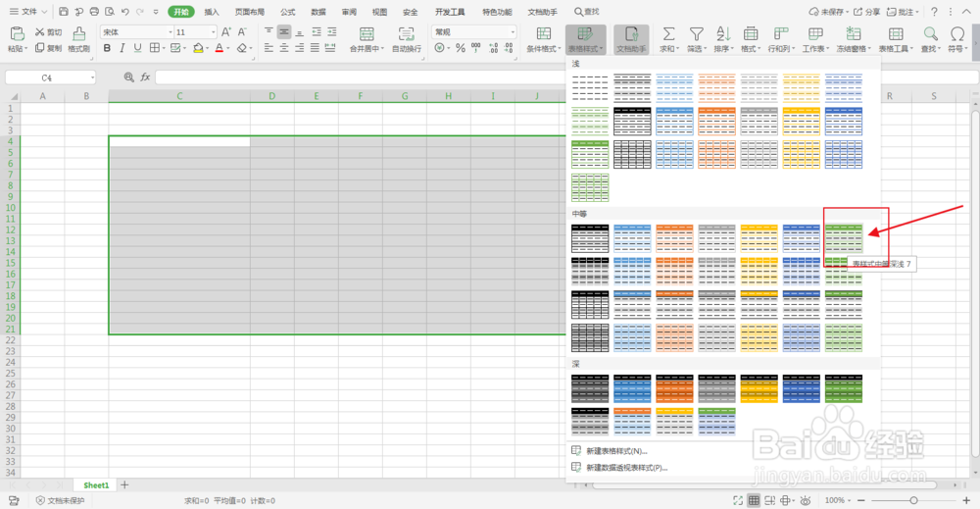Click the Sort (排序) icon

(x=723, y=33)
